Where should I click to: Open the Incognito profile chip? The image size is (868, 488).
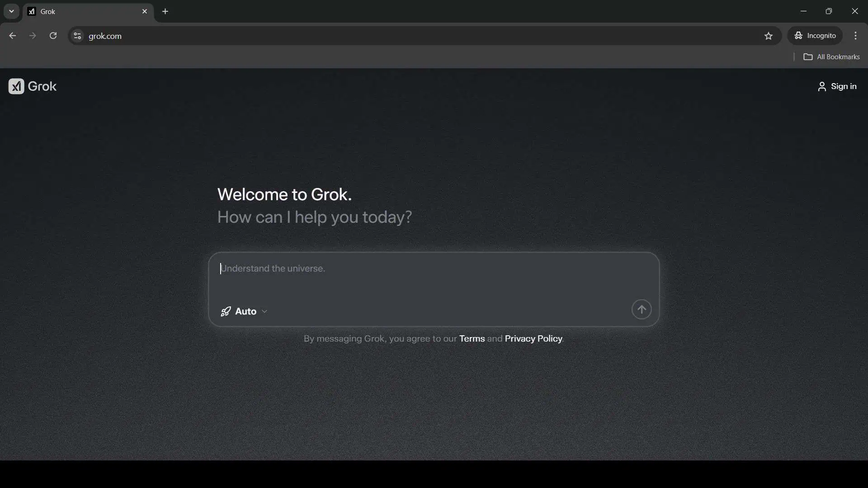click(815, 36)
